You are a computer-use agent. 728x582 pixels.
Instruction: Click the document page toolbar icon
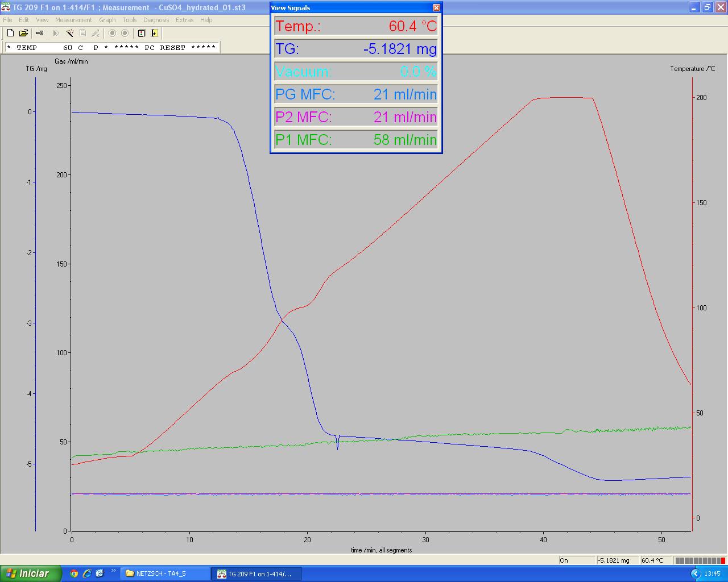pyautogui.click(x=82, y=33)
